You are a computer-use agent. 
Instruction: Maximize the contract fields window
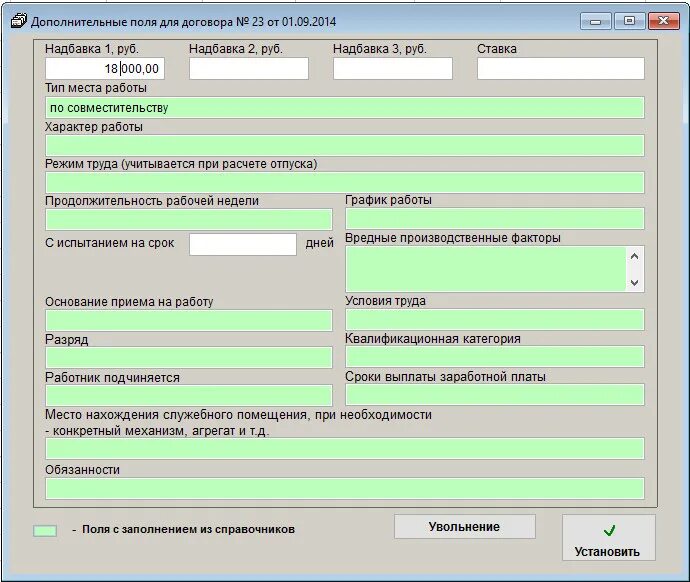tap(629, 21)
